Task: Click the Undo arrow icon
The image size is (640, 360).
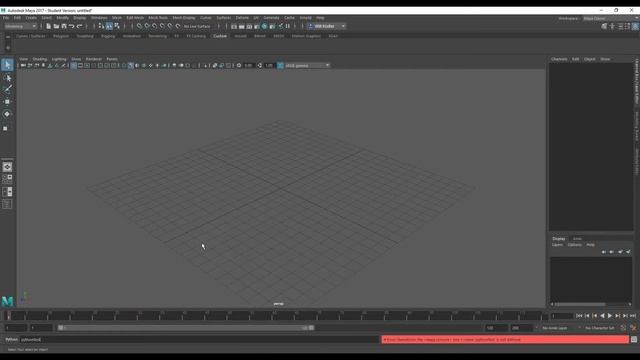Action: (71, 26)
